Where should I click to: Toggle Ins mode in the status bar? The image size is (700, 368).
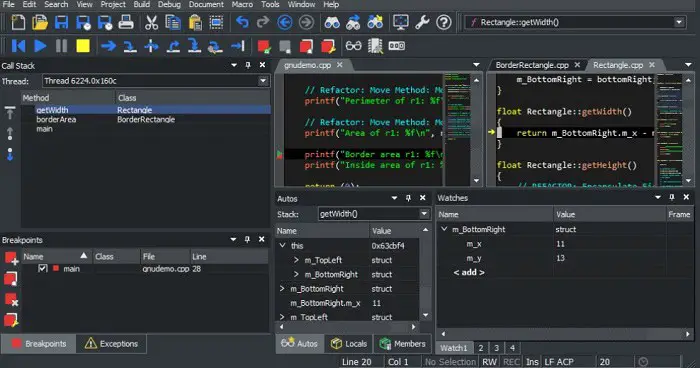(532, 361)
